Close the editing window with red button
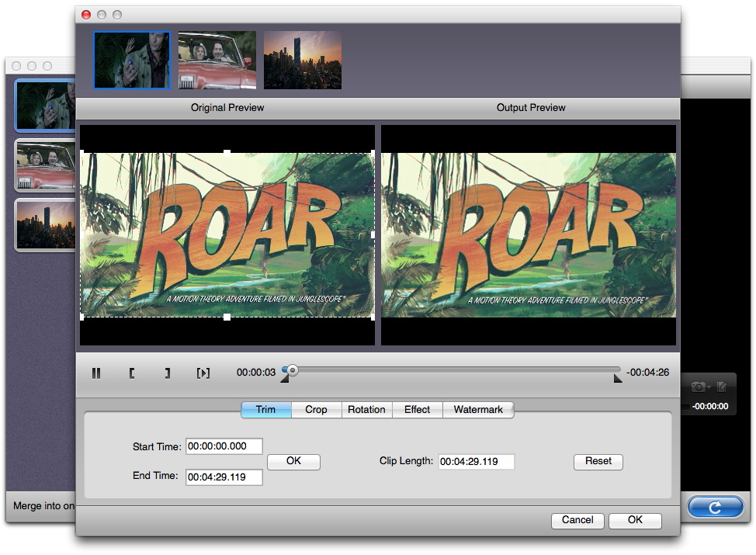Viewport: 756px width, 555px height. (86, 15)
